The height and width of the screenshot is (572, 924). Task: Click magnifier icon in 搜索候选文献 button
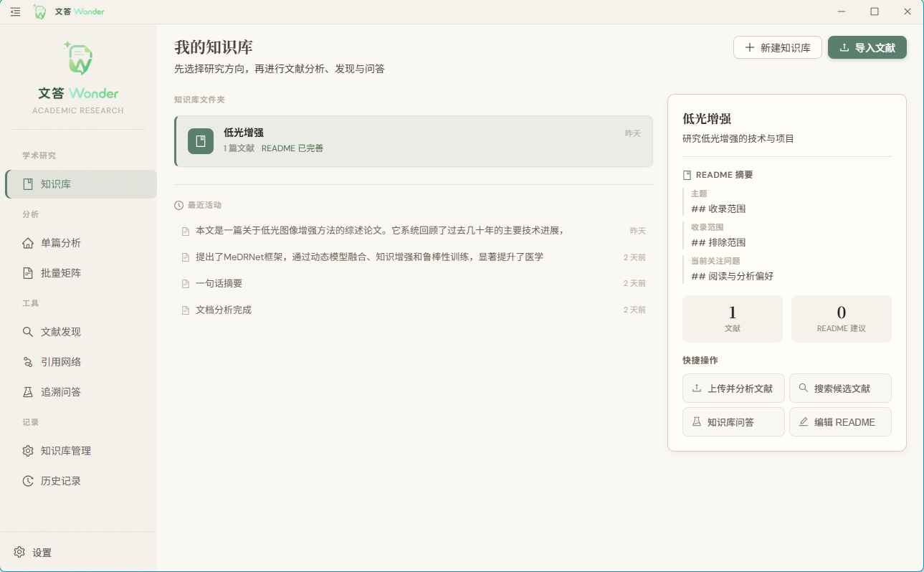coord(804,388)
